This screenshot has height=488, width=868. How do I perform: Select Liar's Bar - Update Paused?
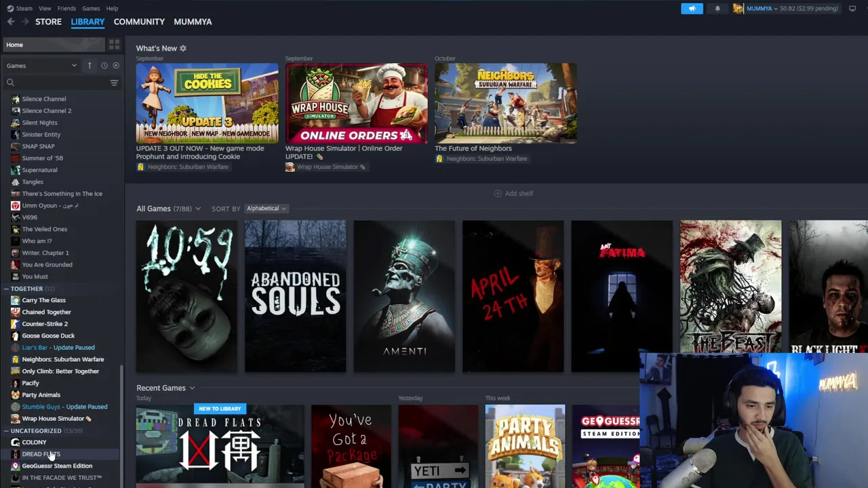coord(58,348)
